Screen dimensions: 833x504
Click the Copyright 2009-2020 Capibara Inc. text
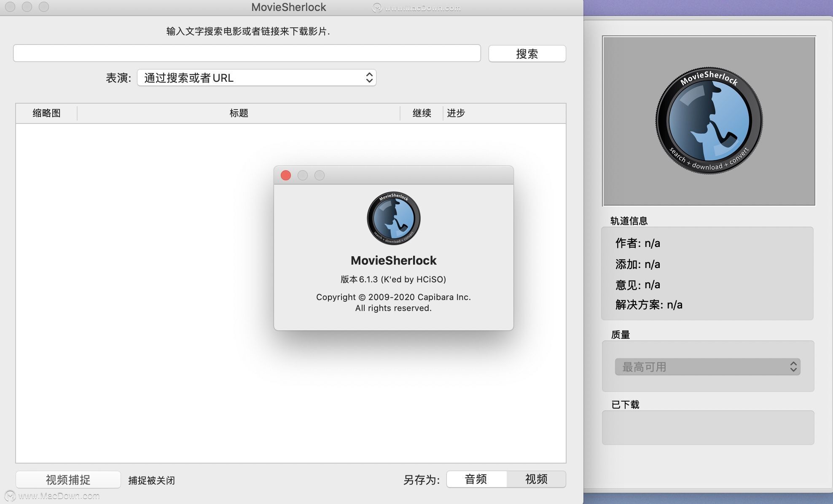(x=393, y=297)
